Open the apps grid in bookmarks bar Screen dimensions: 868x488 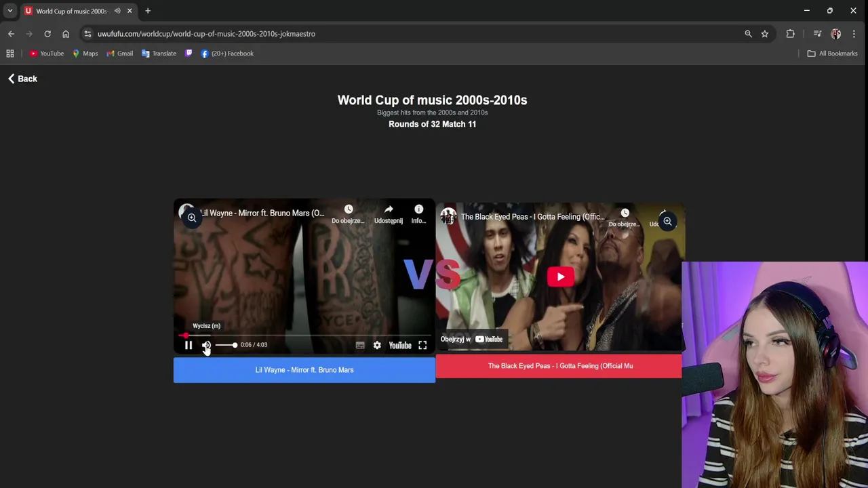(10, 54)
